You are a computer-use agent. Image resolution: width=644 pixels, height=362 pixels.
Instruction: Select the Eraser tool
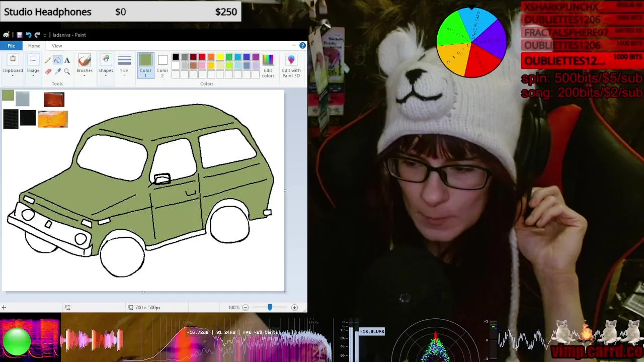(48, 71)
